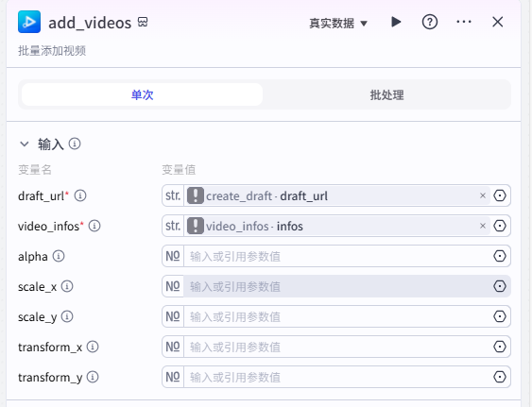The width and height of the screenshot is (532, 407).
Task: Click the str. type label for draft_url
Action: 173,195
